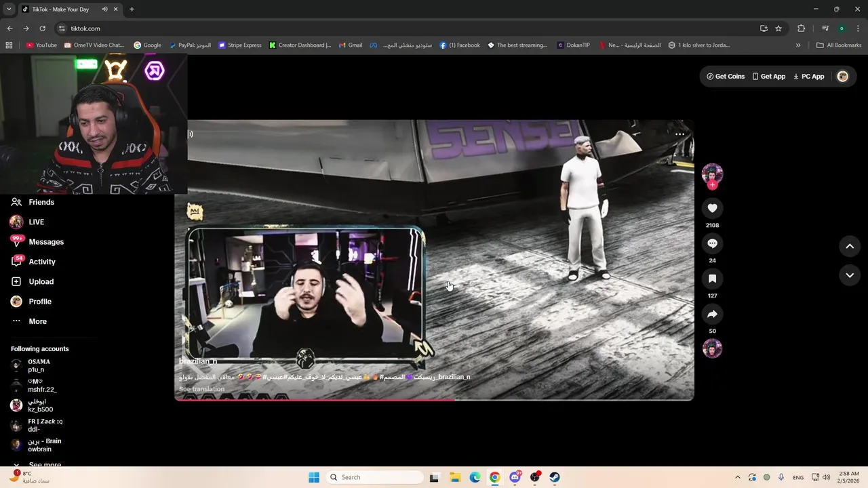This screenshot has width=868, height=488.
Task: Open OmeTV Video Chat bookmark
Action: pyautogui.click(x=94, y=45)
